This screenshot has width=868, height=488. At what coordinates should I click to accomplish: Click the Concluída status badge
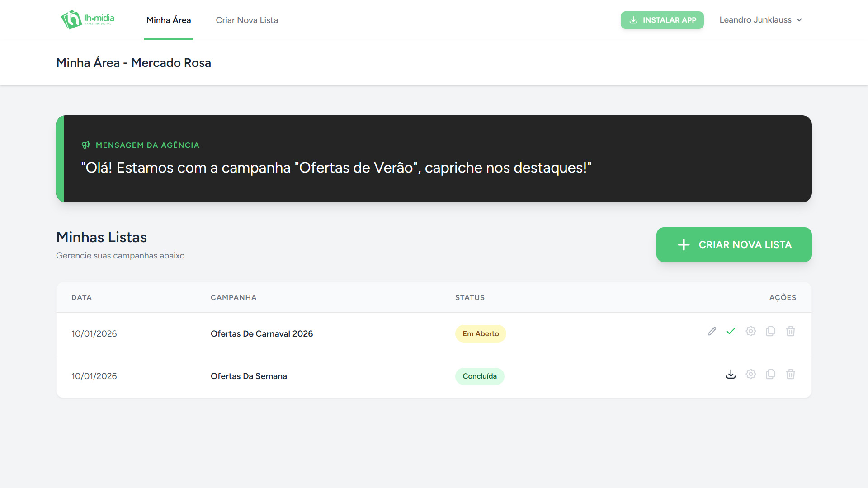[480, 376]
